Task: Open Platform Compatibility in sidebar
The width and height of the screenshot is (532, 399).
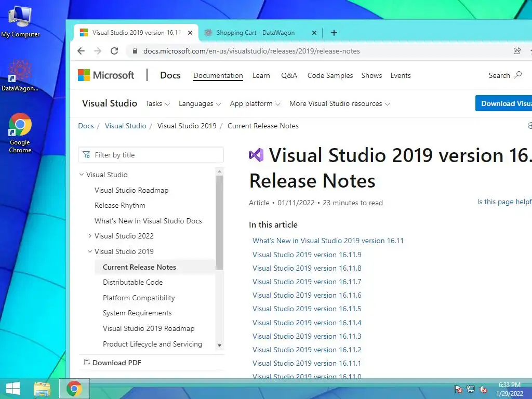Action: point(139,298)
